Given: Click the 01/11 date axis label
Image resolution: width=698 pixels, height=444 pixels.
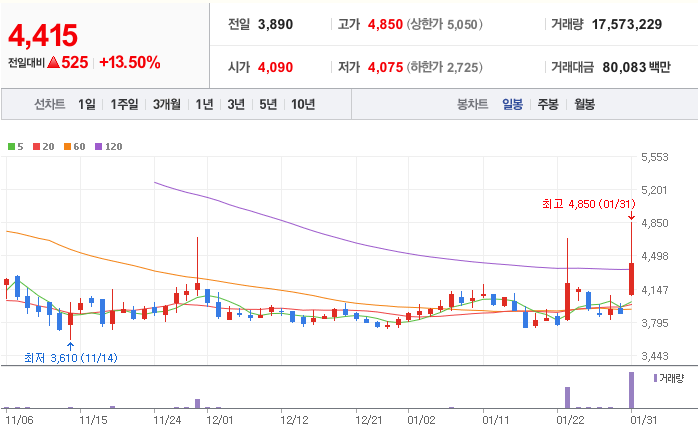Looking at the screenshot, I should (x=496, y=420).
